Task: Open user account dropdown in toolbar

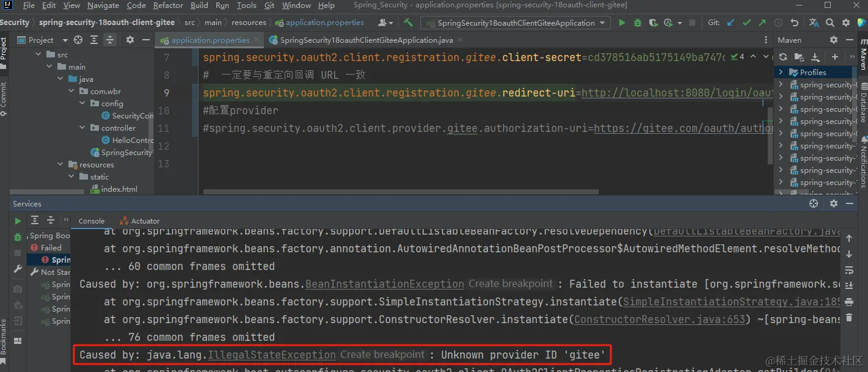Action: [x=385, y=23]
